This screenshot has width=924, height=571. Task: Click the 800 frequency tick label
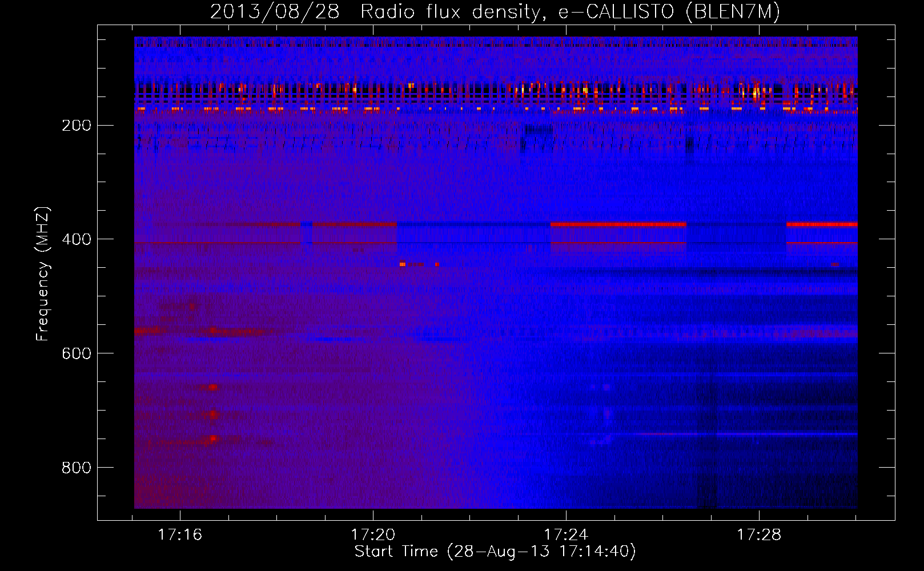(77, 468)
